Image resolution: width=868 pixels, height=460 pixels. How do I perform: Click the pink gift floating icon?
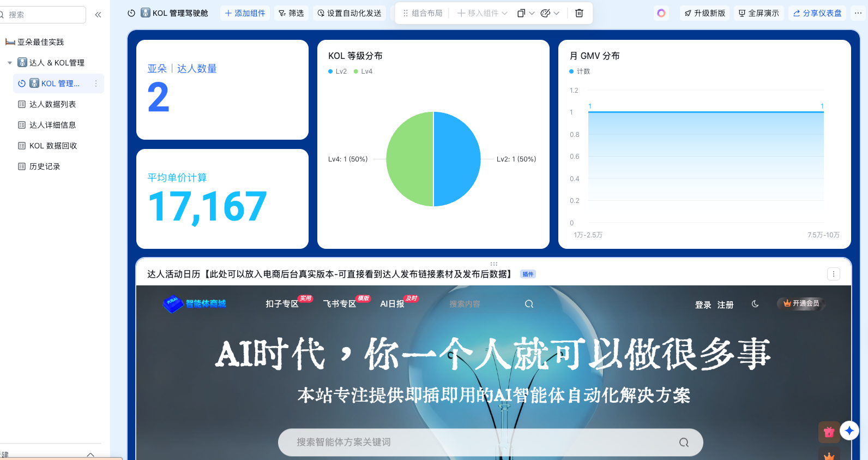click(x=829, y=432)
